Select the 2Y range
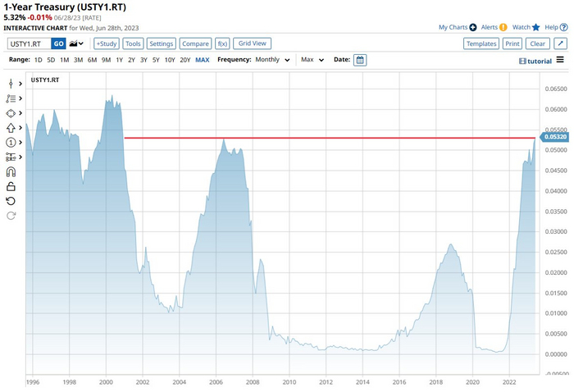Viewport: 574px width, 392px height. click(131, 60)
